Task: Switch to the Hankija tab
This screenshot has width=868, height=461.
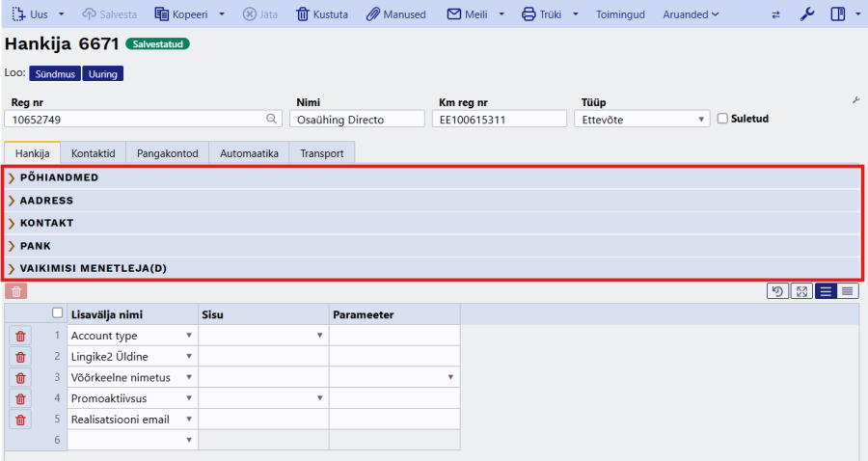Action: click(x=32, y=153)
